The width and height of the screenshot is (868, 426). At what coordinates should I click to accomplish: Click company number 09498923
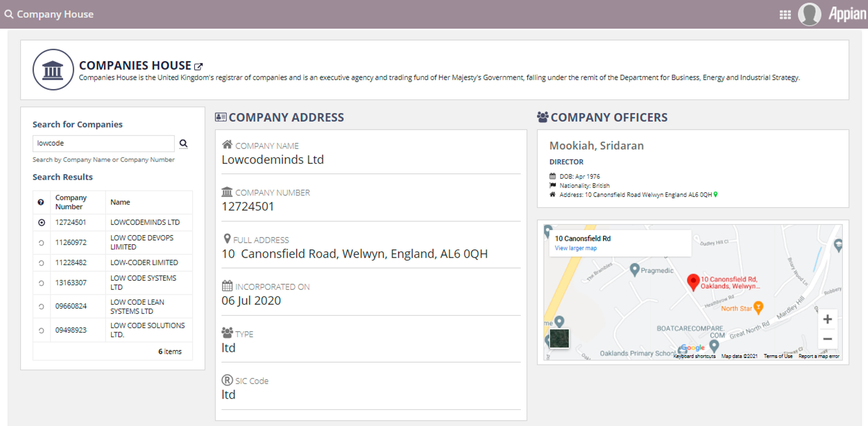click(x=71, y=330)
